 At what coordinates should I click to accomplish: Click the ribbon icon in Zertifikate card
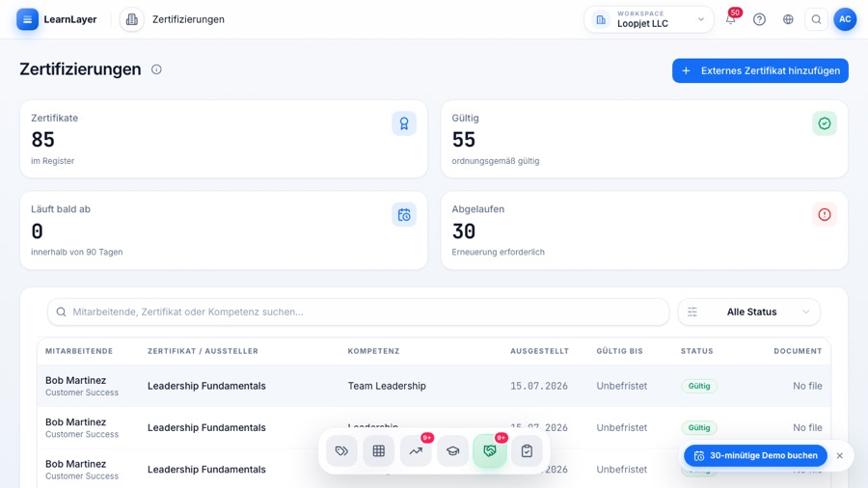(x=404, y=123)
